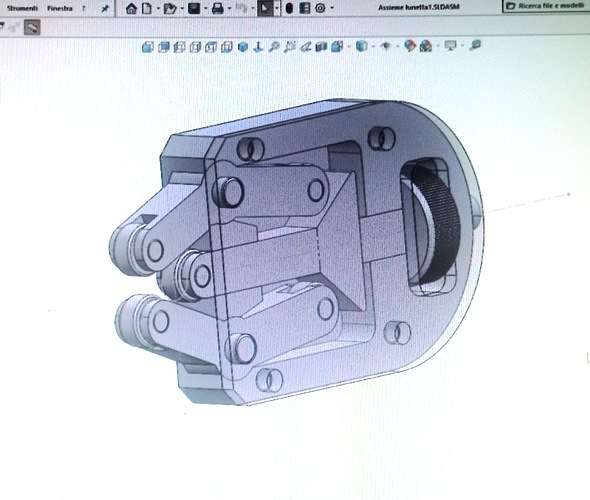Viewport: 590px width, 500px height.
Task: Expand the View Orientation dropdown arrow
Action: pos(349,47)
